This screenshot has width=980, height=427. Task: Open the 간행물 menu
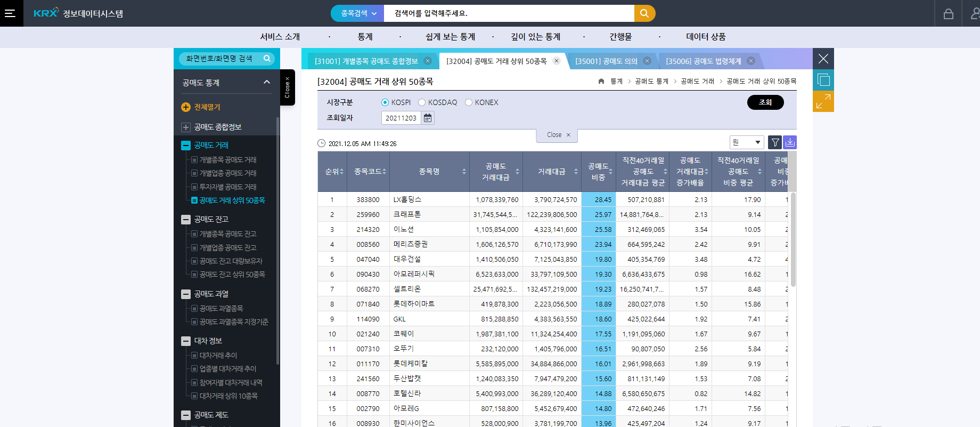coord(620,37)
